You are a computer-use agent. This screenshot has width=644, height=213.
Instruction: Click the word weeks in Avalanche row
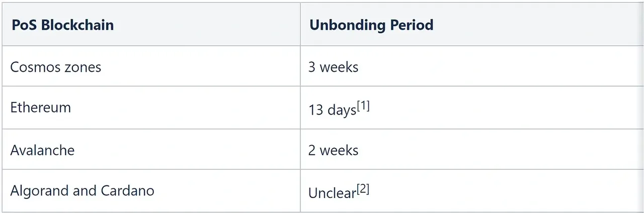pyautogui.click(x=339, y=150)
